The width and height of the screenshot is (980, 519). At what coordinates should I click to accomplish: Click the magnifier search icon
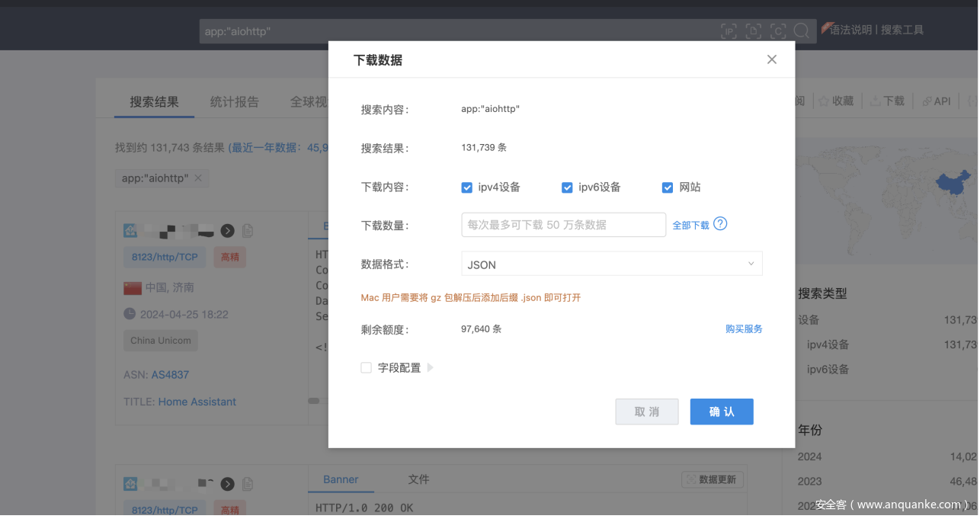pyautogui.click(x=802, y=31)
